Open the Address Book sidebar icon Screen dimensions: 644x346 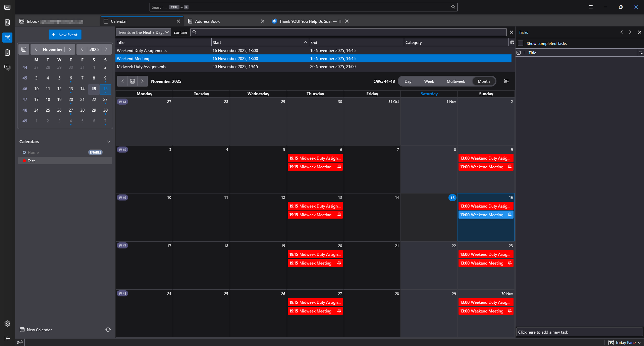[x=7, y=22]
